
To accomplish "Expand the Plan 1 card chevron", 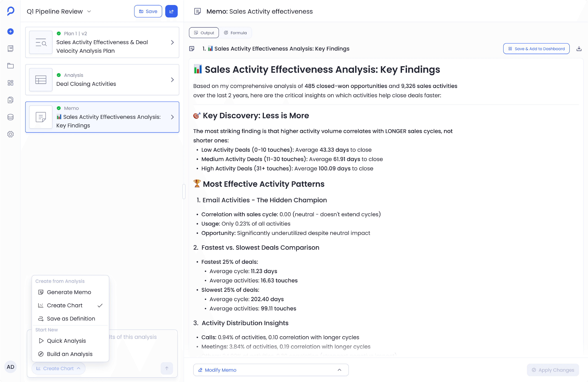I will [173, 43].
